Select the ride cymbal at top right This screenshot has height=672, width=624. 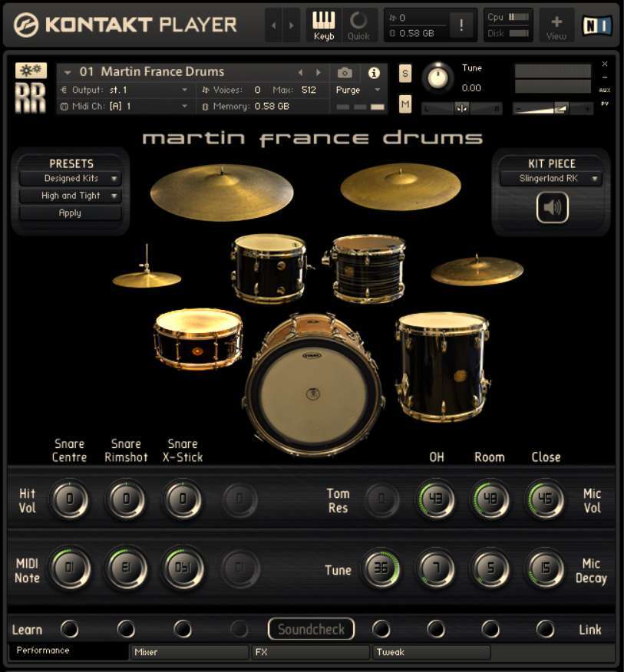pyautogui.click(x=401, y=186)
